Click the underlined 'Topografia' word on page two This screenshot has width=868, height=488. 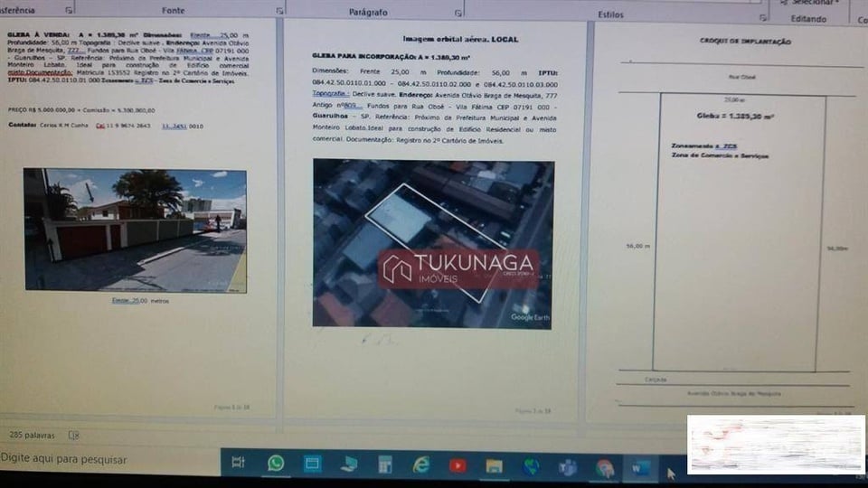pos(330,93)
